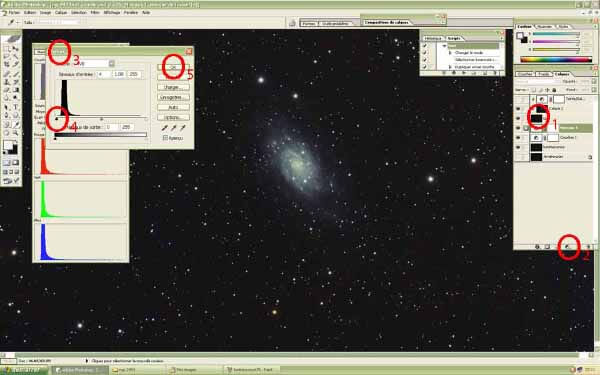The width and height of the screenshot is (600, 375).
Task: Toggle the Aperçu preview checkbox
Action: coord(165,138)
